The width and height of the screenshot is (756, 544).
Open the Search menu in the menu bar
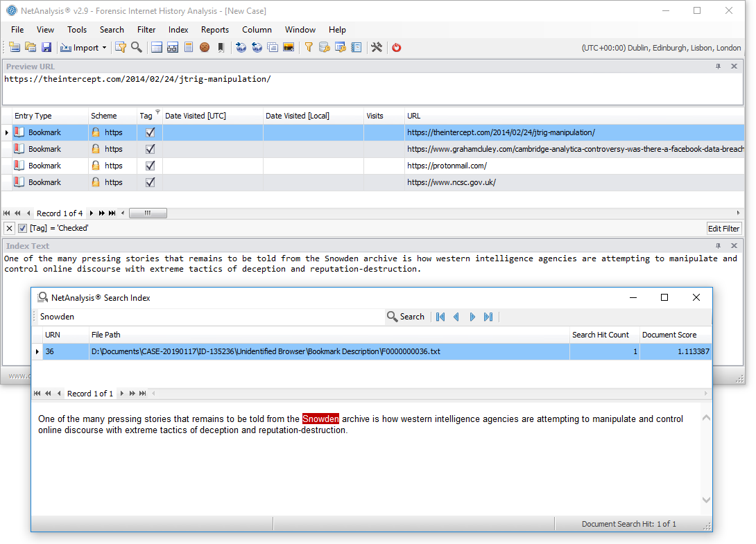112,30
